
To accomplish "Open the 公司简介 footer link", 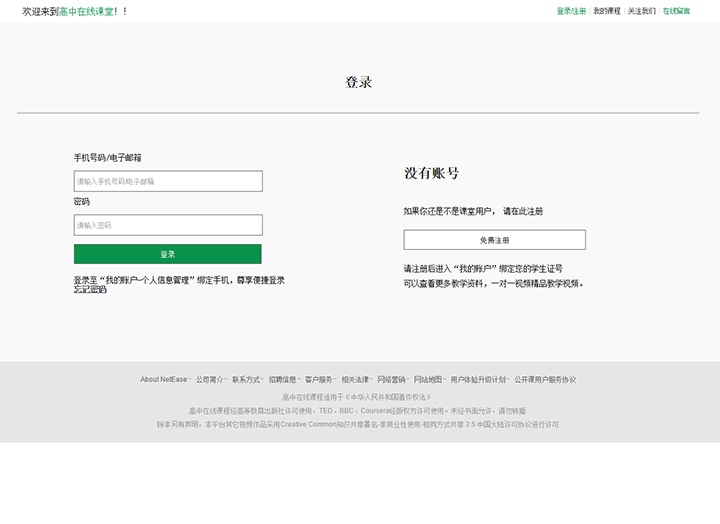I will coord(209,379).
